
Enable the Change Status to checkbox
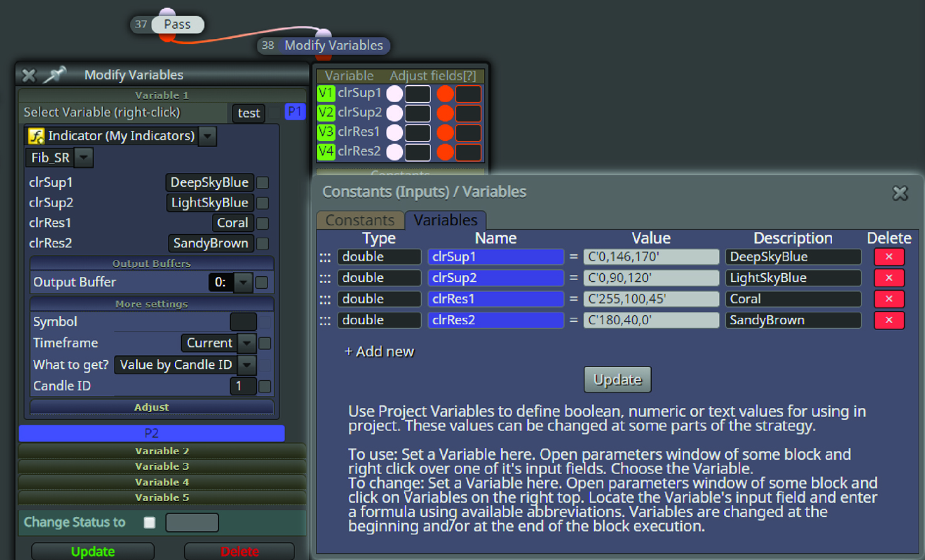(149, 522)
